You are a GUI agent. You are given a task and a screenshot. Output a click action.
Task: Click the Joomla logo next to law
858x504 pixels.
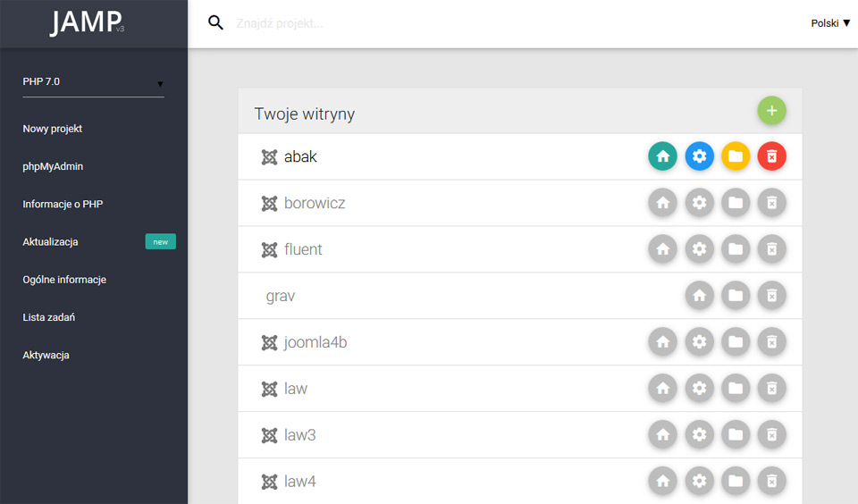click(269, 389)
